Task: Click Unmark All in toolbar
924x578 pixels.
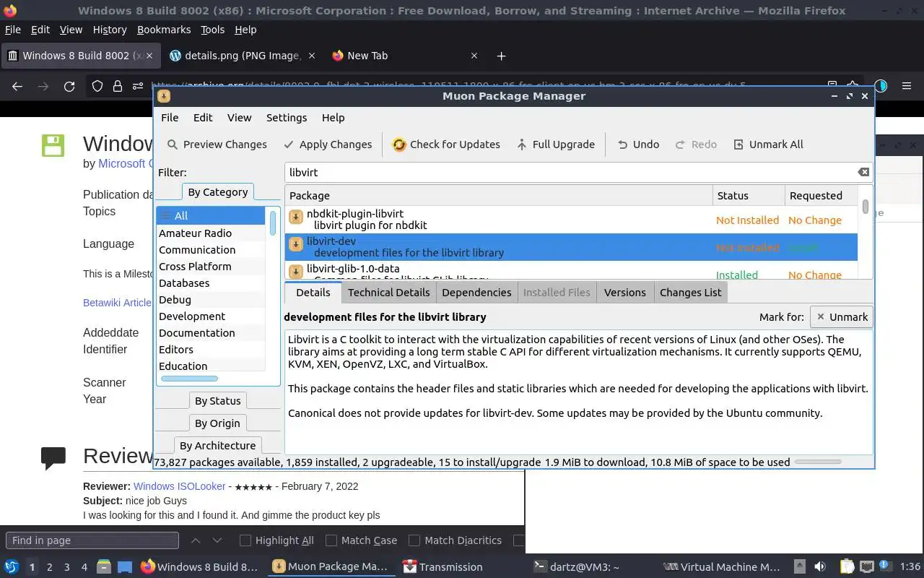Action: pos(768,144)
